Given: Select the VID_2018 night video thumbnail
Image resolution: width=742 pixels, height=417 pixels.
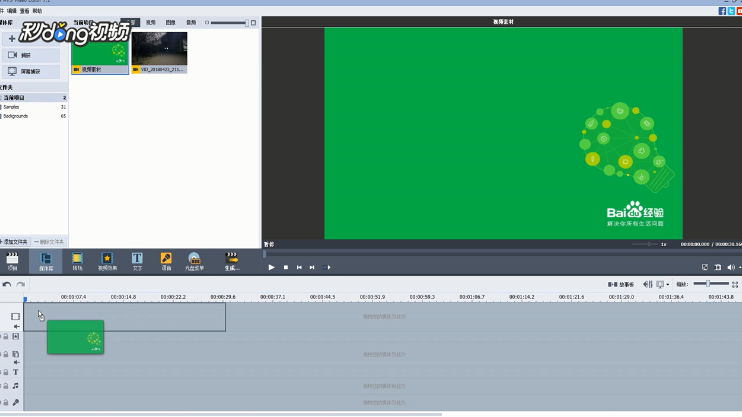Looking at the screenshot, I should pyautogui.click(x=159, y=53).
